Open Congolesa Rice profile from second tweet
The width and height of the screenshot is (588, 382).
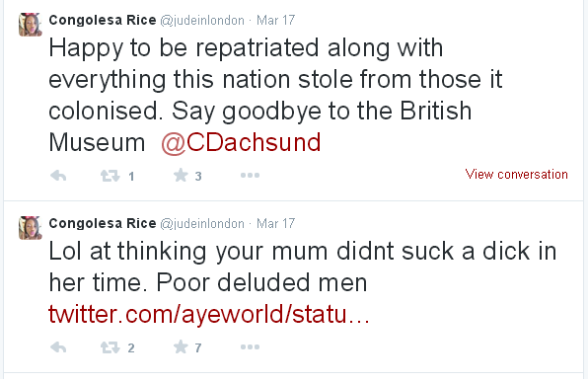pos(103,223)
